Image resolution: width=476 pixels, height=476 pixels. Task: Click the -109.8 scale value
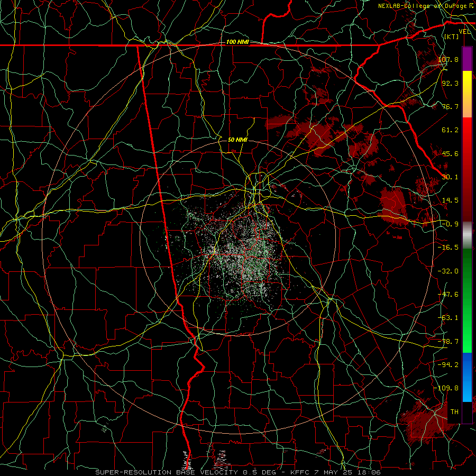pos(446,388)
